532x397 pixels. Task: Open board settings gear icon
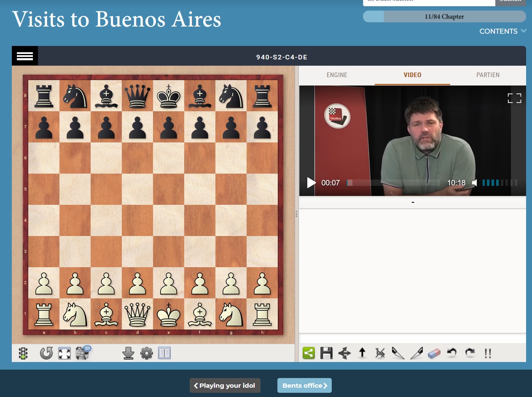pyautogui.click(x=146, y=353)
